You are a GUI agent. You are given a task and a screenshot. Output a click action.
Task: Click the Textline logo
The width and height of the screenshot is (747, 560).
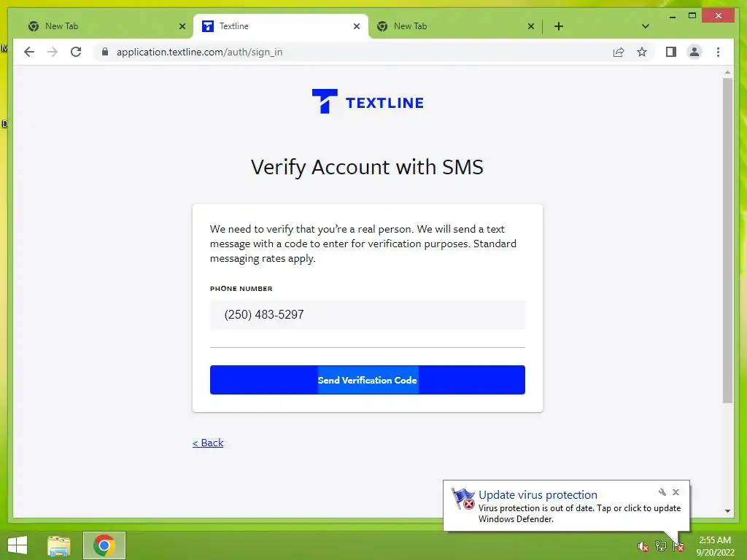point(368,101)
